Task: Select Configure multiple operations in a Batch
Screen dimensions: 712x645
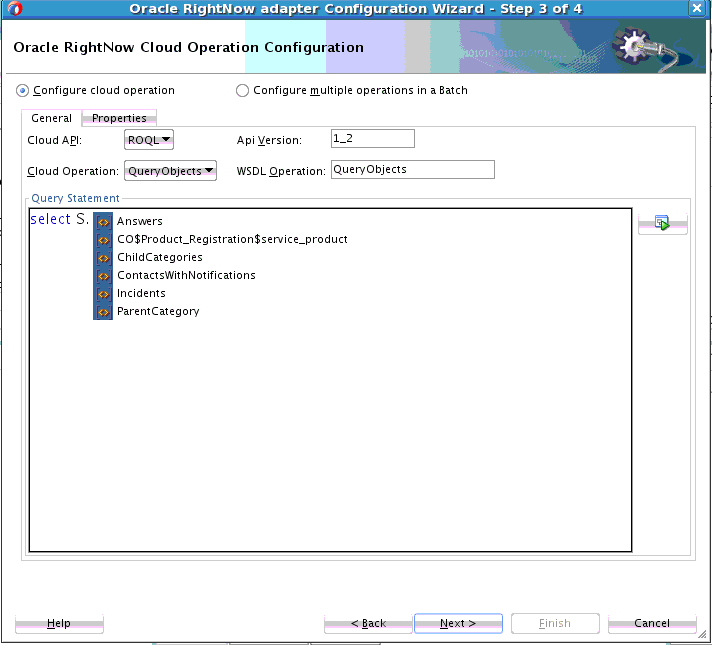Action: pos(242,90)
